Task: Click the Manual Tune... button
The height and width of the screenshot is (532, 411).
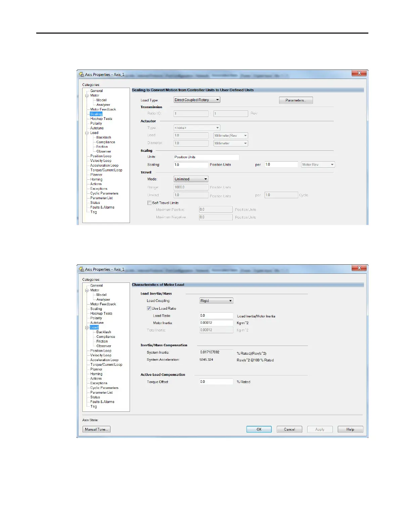Action: click(x=96, y=429)
